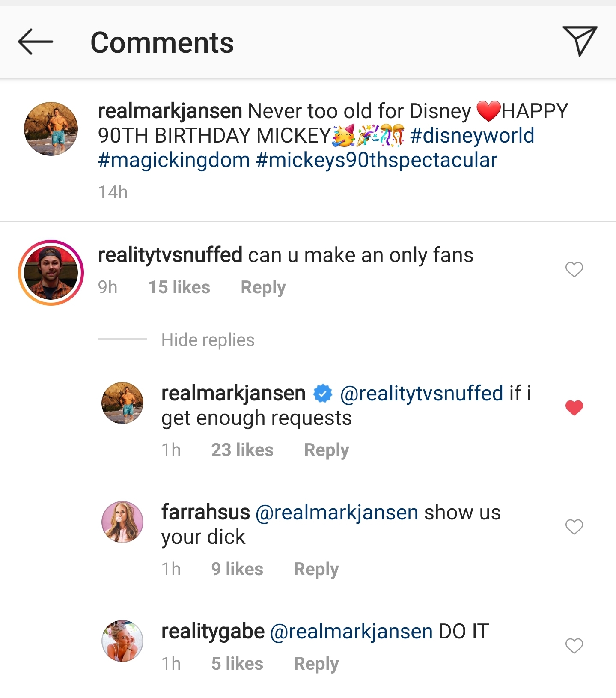Image resolution: width=616 pixels, height=698 pixels.
Task: View the 23 likes on realmarkjansen's reply
Action: coord(242,450)
